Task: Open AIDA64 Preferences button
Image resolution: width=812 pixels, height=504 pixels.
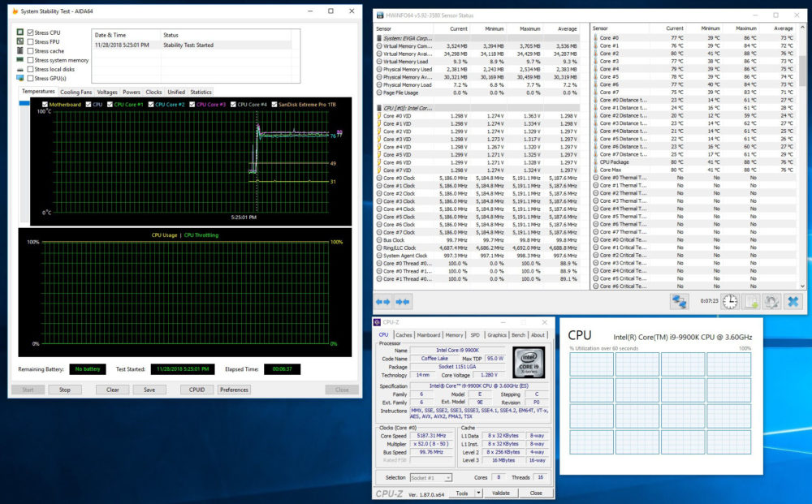Action: [234, 390]
